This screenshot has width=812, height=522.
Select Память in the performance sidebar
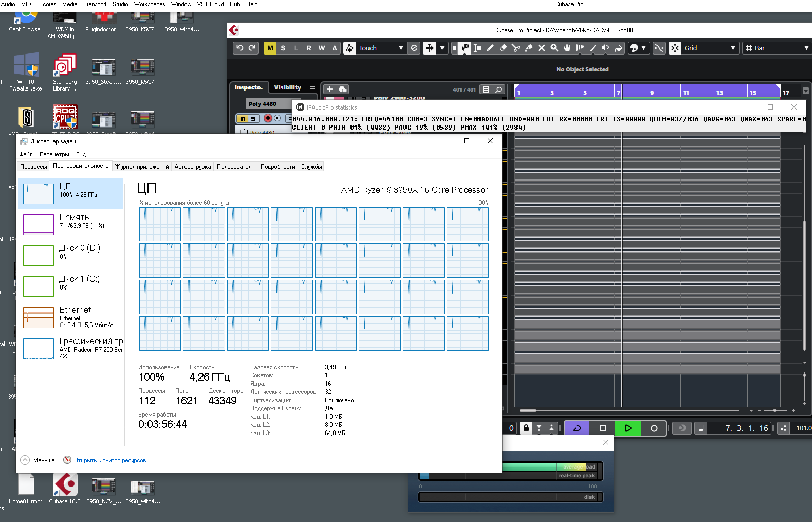(x=70, y=224)
